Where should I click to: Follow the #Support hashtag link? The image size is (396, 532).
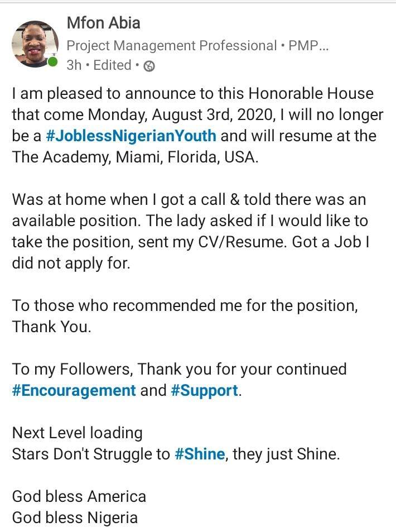pos(205,391)
